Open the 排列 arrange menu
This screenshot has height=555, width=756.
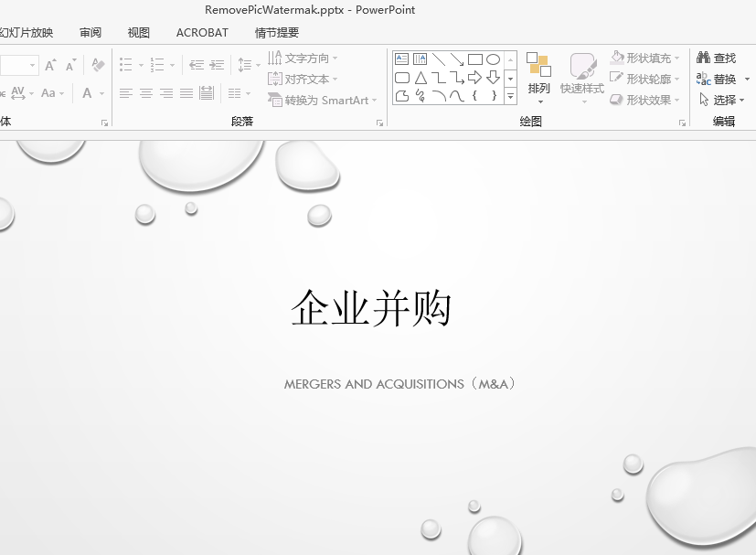538,77
